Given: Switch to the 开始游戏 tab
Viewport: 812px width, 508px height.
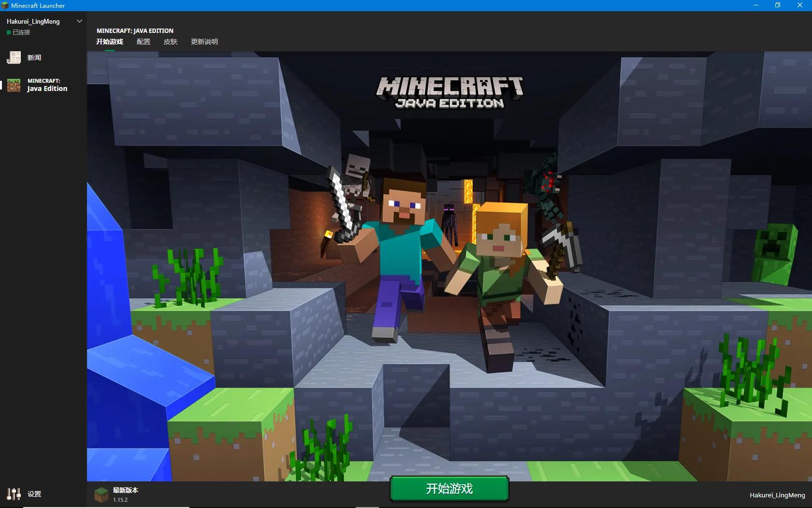Looking at the screenshot, I should point(110,42).
